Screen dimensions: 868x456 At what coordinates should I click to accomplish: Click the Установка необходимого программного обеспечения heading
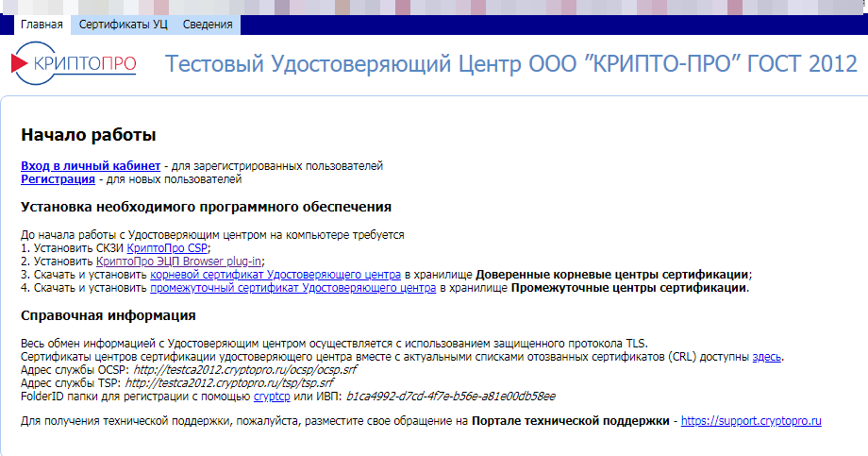pos(206,207)
